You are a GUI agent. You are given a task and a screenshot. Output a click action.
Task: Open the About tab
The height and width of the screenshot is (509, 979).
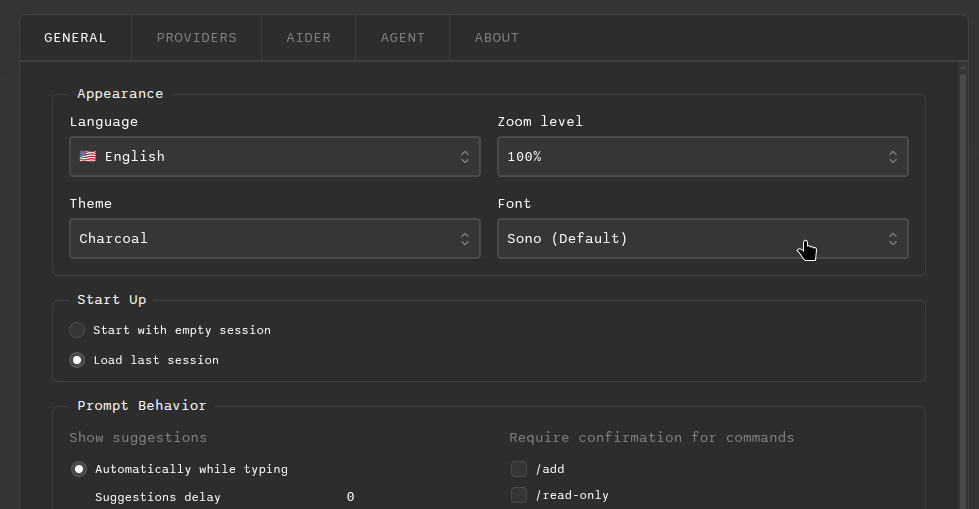[x=496, y=38]
